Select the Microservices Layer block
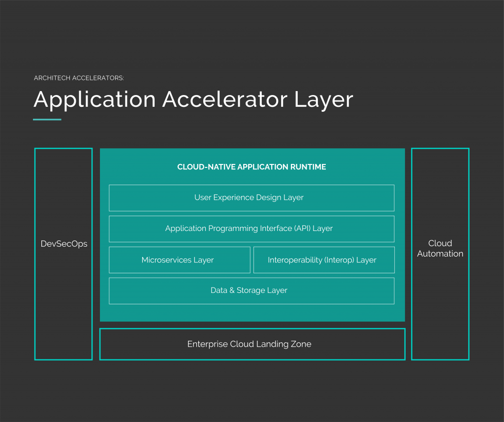Screen dimensions: 504x422 click(179, 260)
